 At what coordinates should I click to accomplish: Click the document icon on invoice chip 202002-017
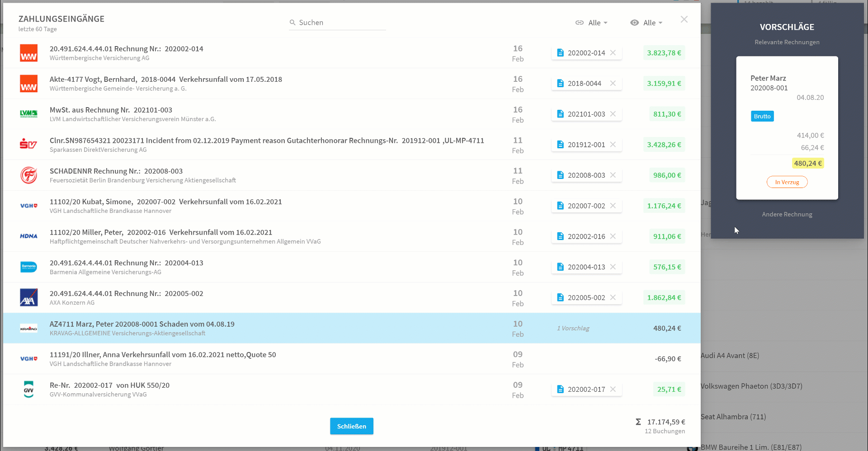[x=561, y=389]
